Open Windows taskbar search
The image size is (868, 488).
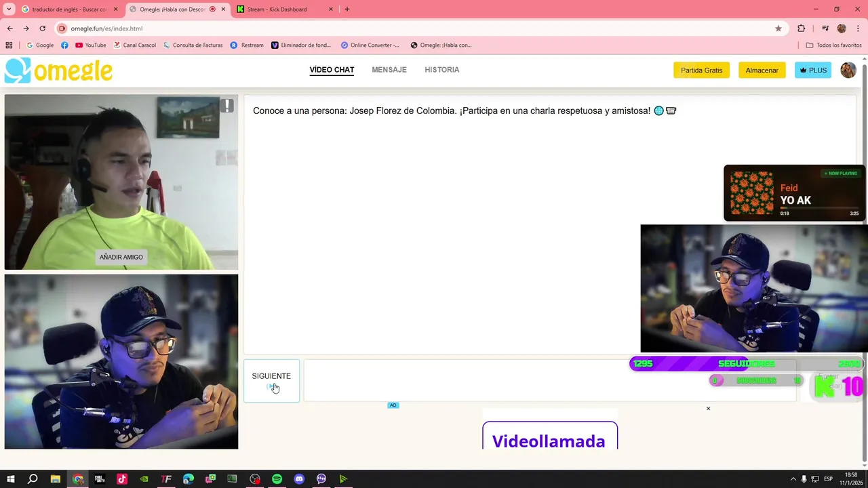click(33, 479)
